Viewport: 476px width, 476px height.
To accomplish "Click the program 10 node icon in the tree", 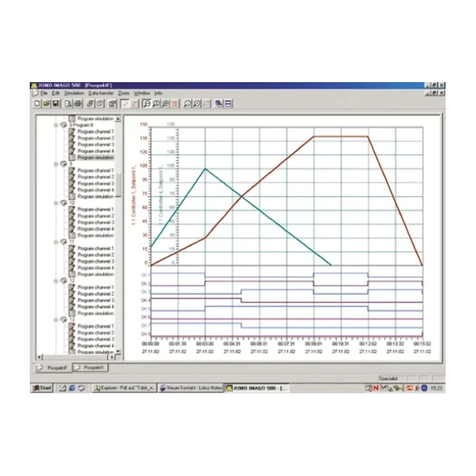I will (x=64, y=203).
